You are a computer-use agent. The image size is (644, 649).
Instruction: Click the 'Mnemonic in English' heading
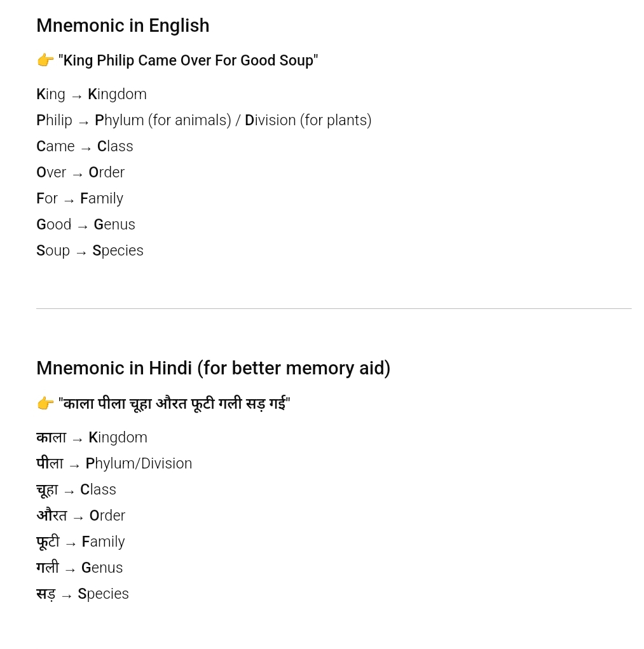click(x=123, y=25)
